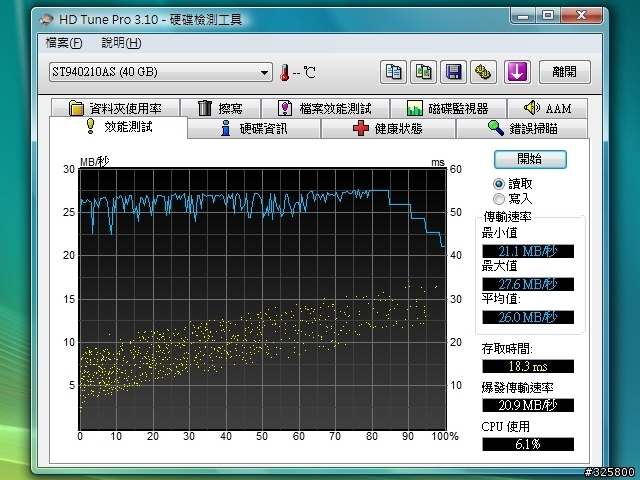Screen dimensions: 640x480
Task: Switch to the 硬碟資訊 tab
Action: 254,129
